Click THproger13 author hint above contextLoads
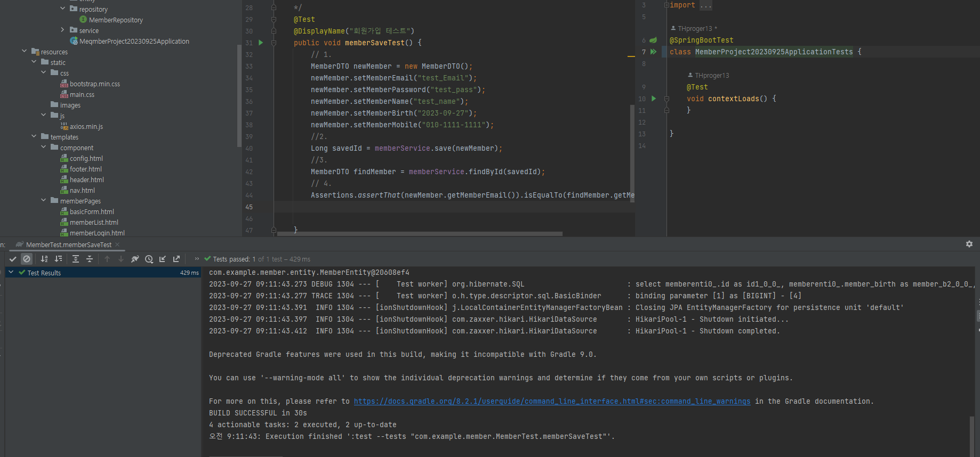 click(712, 75)
